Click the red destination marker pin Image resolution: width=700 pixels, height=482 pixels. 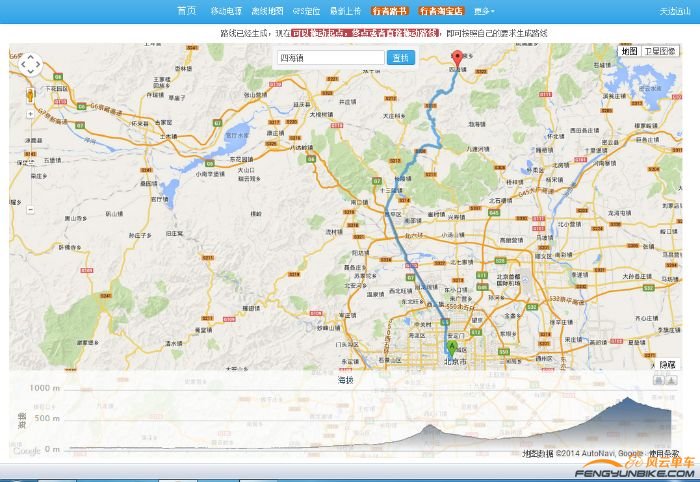457,57
